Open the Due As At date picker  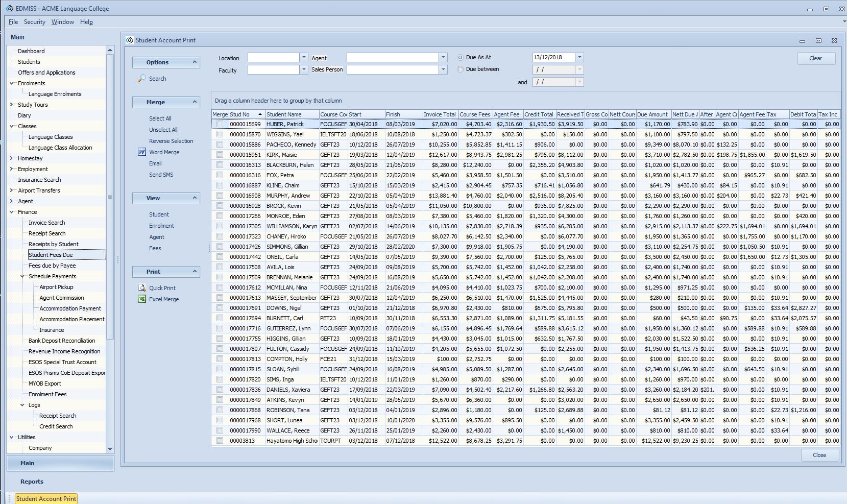[579, 58]
